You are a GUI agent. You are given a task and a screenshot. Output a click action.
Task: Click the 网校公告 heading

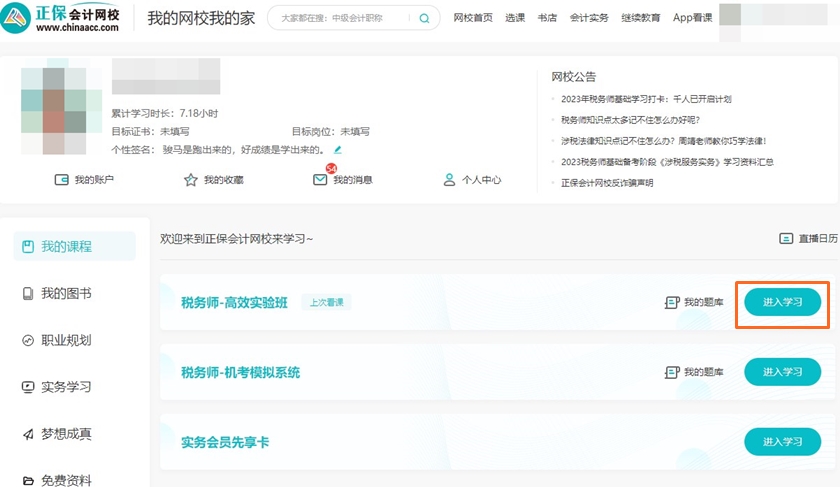[x=574, y=77]
